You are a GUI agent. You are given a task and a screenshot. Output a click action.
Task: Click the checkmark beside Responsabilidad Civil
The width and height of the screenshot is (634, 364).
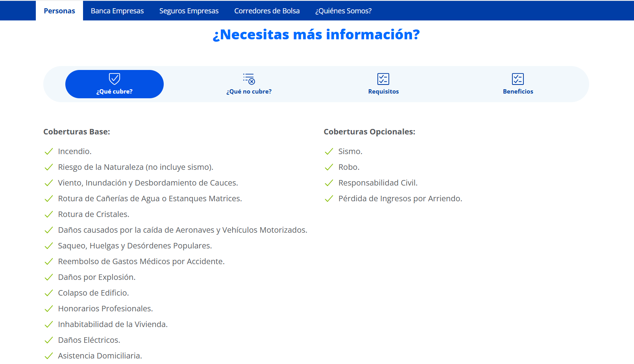pos(329,183)
